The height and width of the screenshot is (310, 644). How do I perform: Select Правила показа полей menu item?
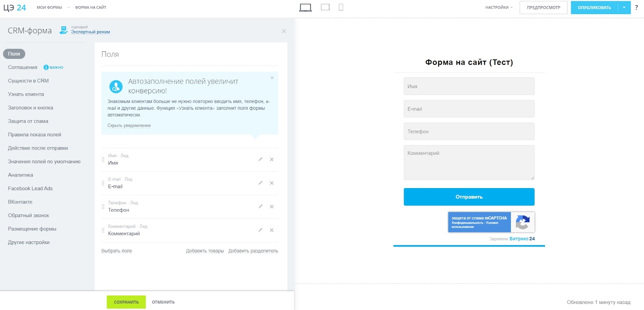[35, 135]
